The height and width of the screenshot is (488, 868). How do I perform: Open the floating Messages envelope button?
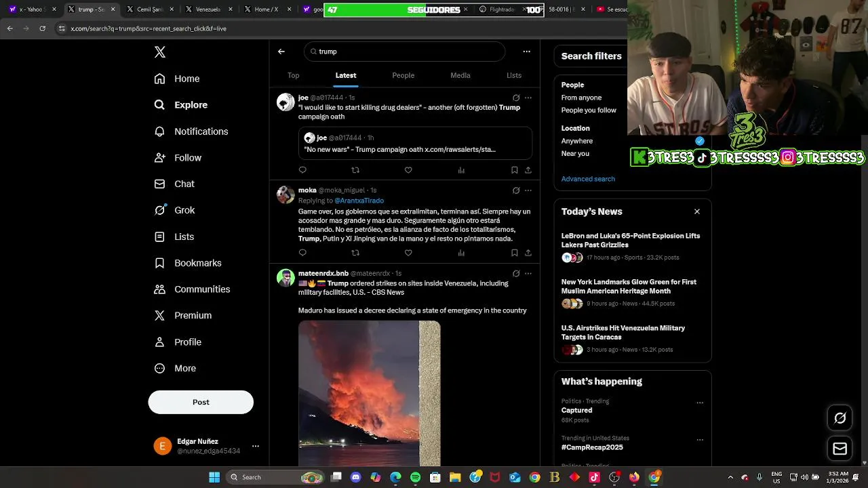click(840, 449)
